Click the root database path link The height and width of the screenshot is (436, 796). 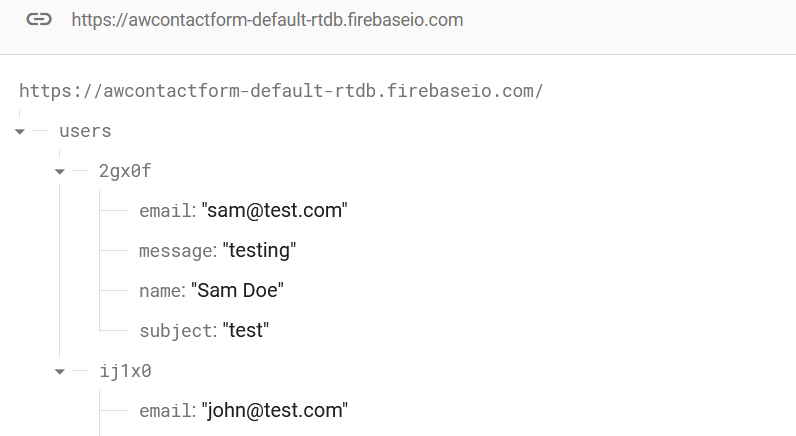(281, 91)
